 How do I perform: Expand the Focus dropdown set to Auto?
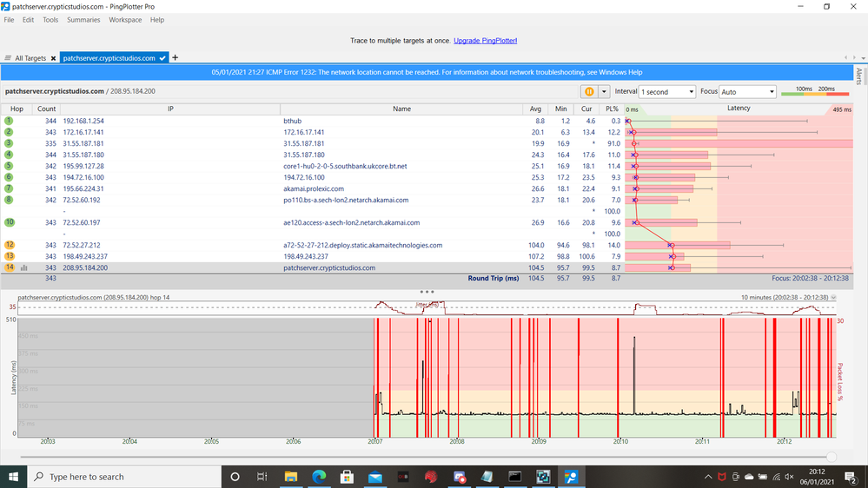[747, 91]
